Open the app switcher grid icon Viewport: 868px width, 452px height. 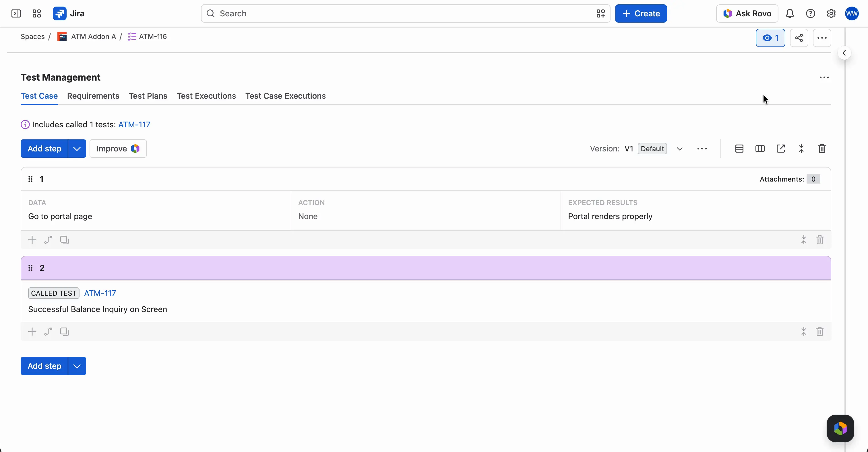click(36, 13)
